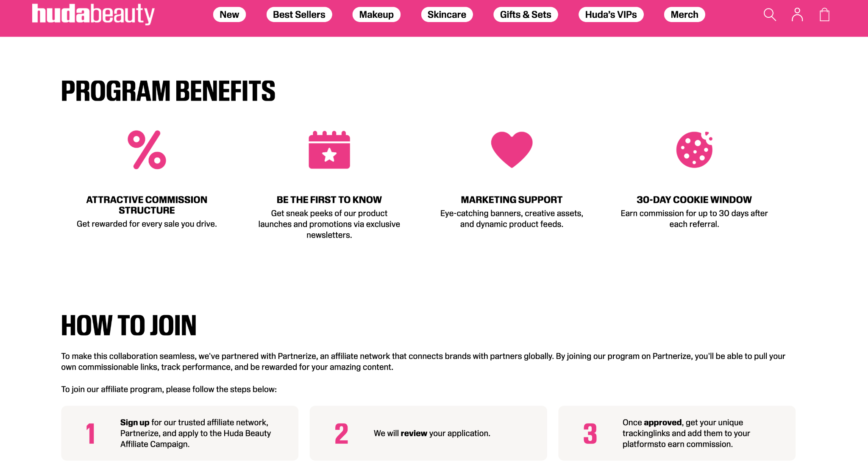
Task: Click the calendar star icon
Action: click(329, 150)
